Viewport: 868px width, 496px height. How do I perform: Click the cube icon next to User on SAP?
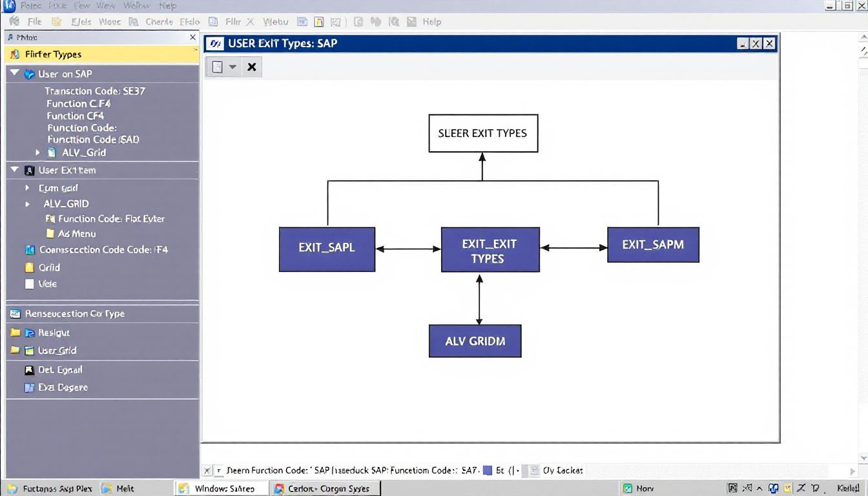pyautogui.click(x=29, y=74)
